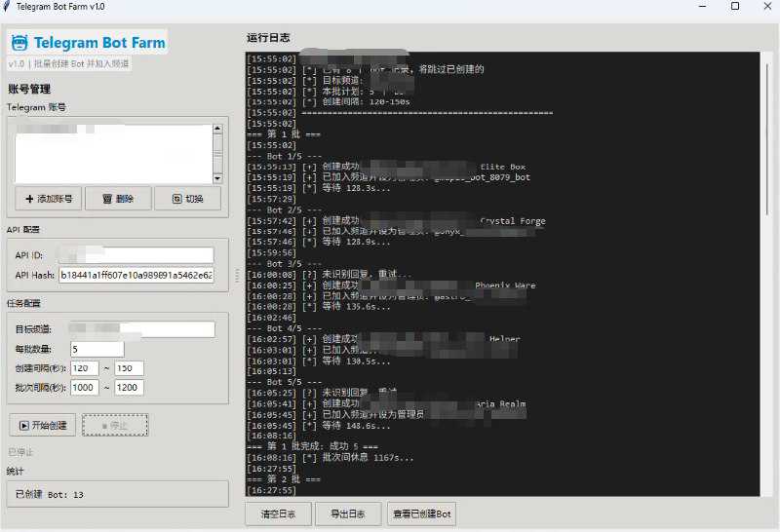This screenshot has width=780, height=532.
Task: Click the 批次间隔 maximum field showing 1200
Action: 129,388
